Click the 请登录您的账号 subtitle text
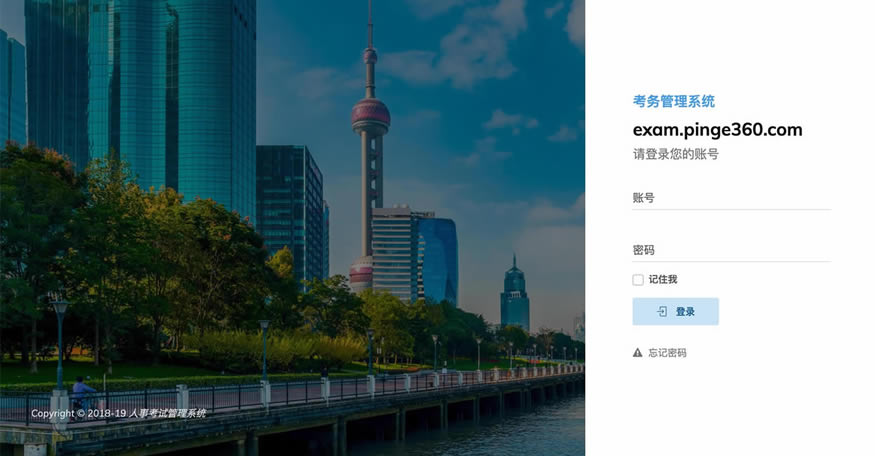 click(676, 154)
